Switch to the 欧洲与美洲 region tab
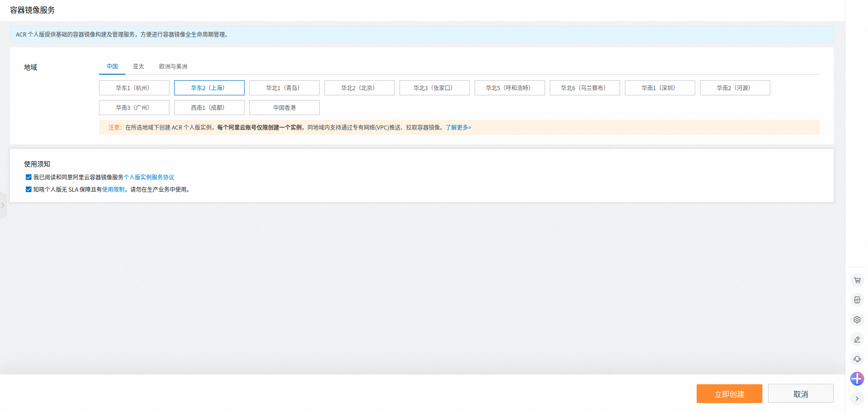The height and width of the screenshot is (412, 868). point(173,66)
